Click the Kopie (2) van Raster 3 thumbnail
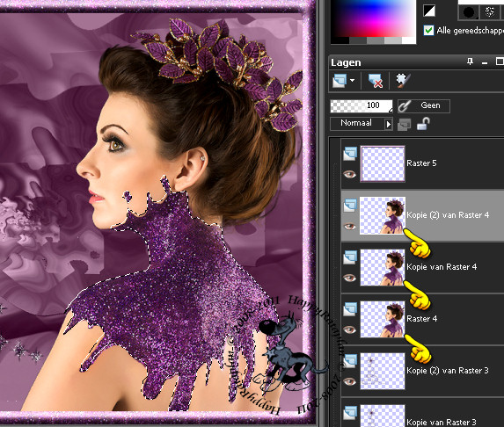504x427 pixels. pyautogui.click(x=383, y=371)
